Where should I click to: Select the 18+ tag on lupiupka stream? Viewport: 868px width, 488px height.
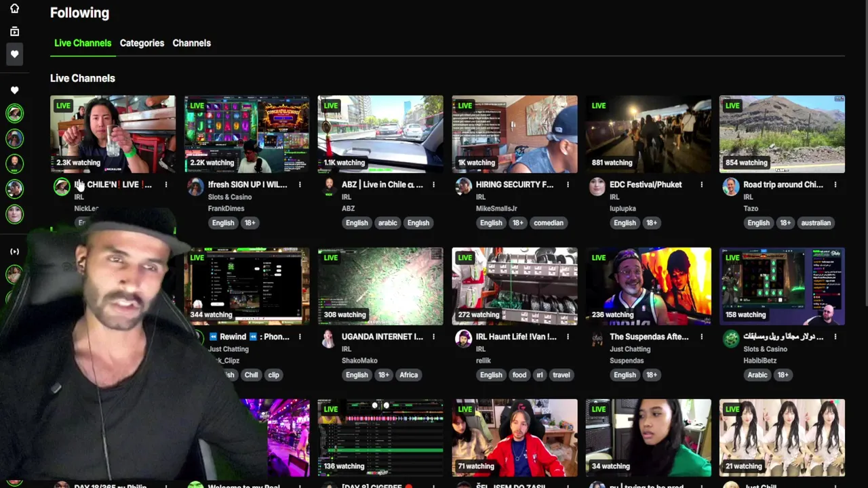click(x=652, y=223)
